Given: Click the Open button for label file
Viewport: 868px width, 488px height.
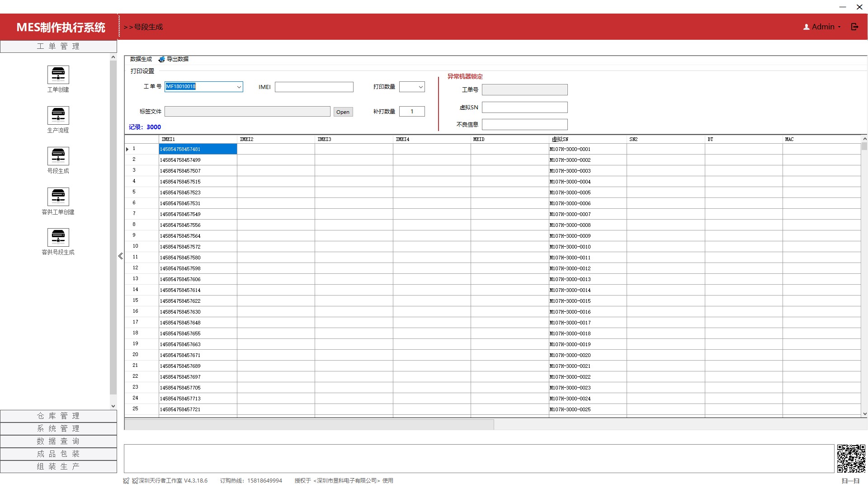Looking at the screenshot, I should coord(343,112).
